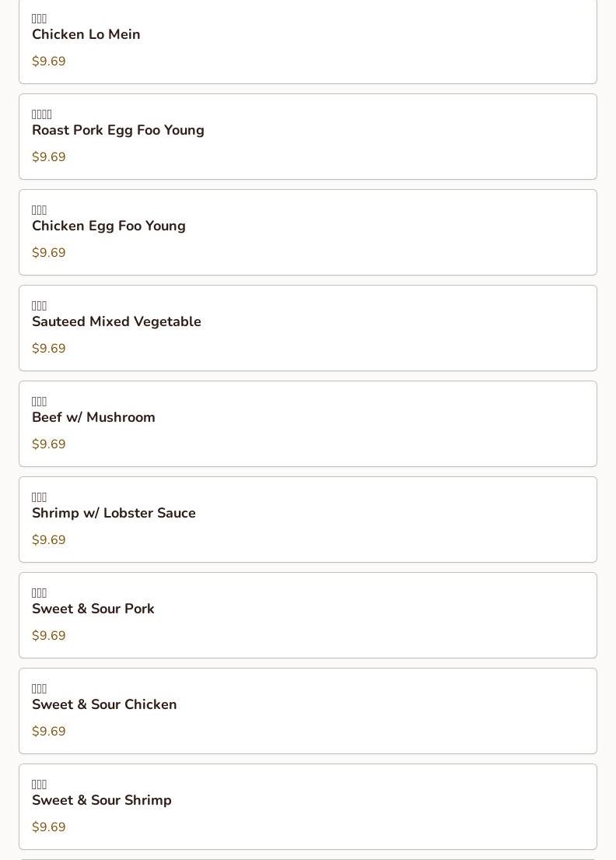Click the Chicken Egg Foo Young $9.69 price
This screenshot has width=616, height=860.
tap(49, 252)
